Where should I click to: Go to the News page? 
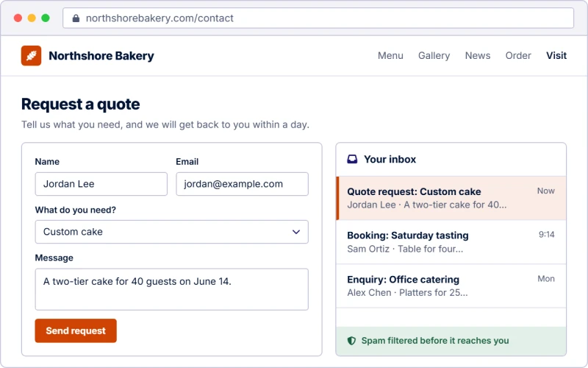click(x=477, y=56)
